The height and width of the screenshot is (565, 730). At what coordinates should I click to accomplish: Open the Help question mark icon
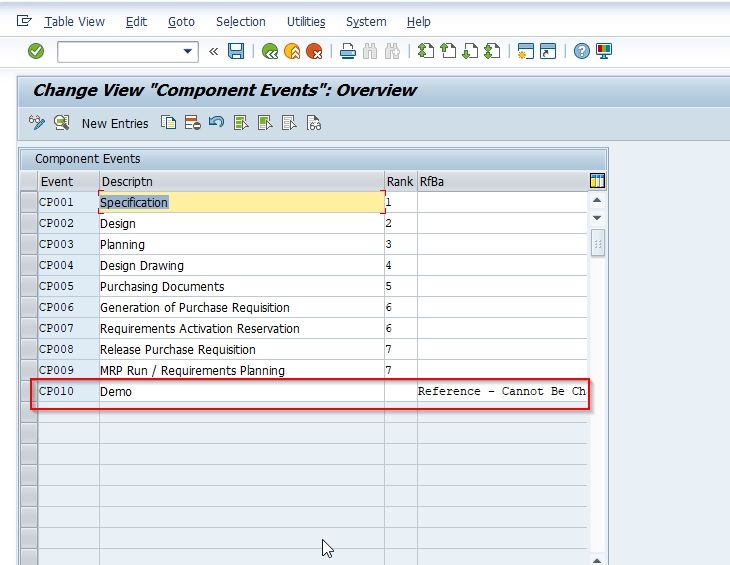tap(581, 51)
